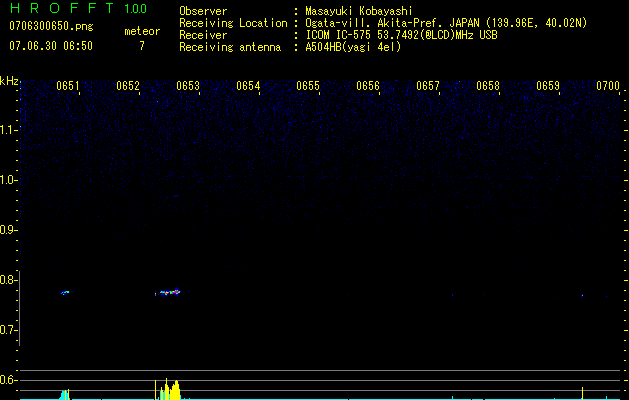The width and height of the screenshot is (629, 400).
Task: Click the 'Receiving antenna' field label
Action: point(230,47)
